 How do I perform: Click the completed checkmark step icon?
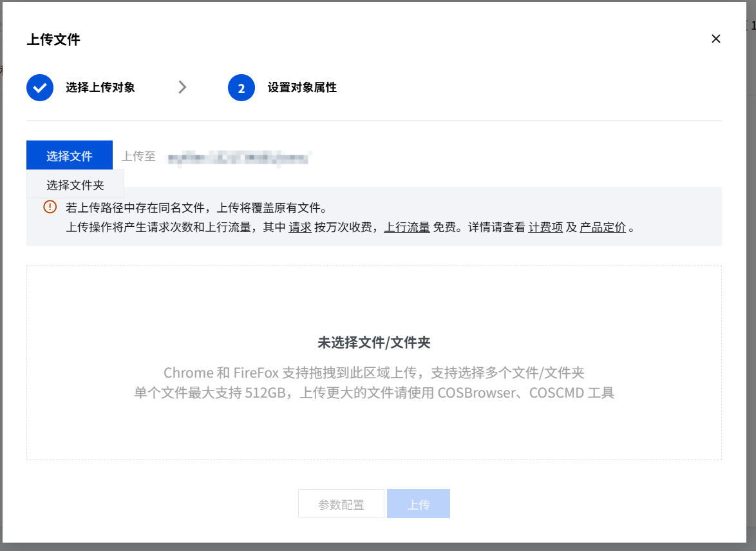(x=39, y=87)
